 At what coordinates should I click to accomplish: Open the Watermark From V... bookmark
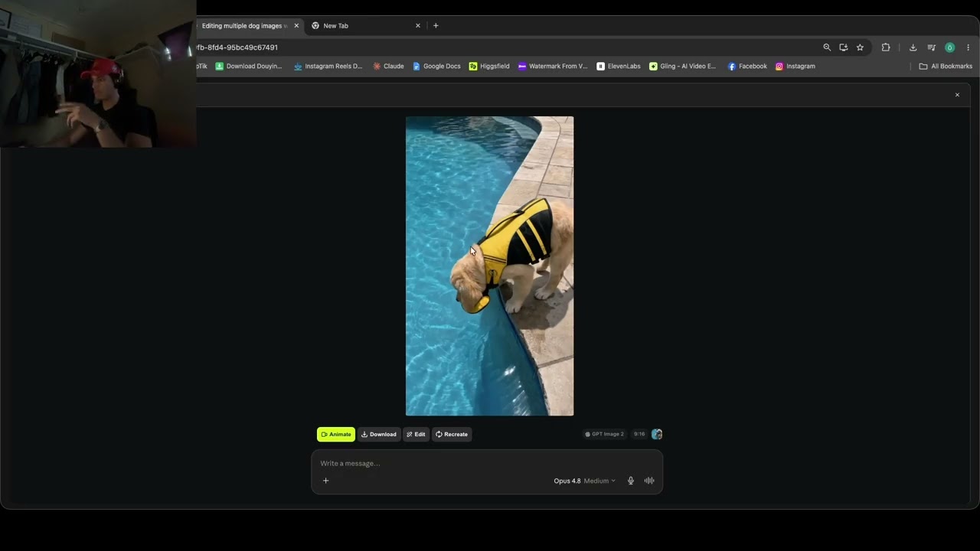[x=553, y=67]
